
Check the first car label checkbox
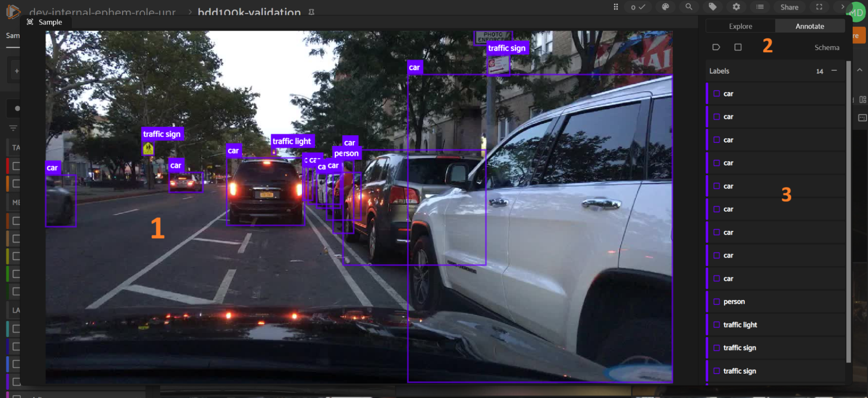pos(716,93)
